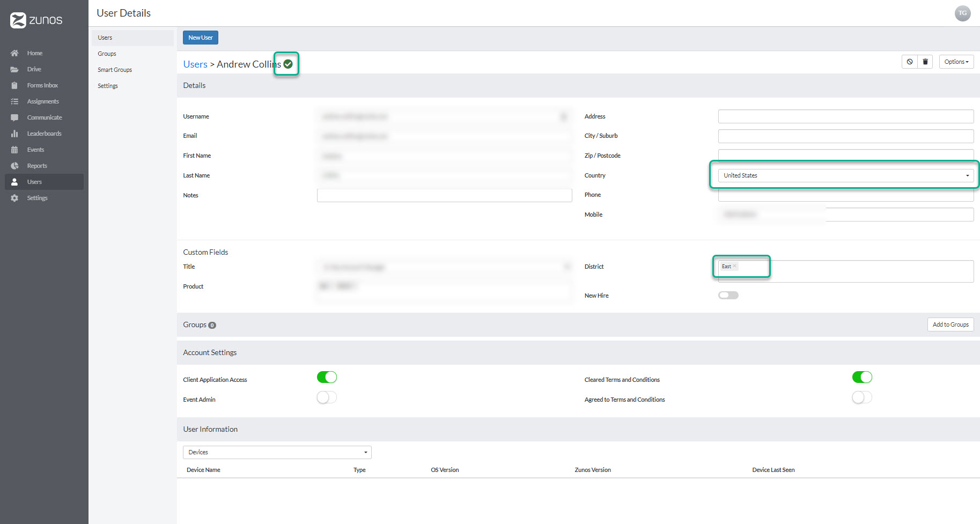
Task: Toggle Agreed to Terms and Conditions
Action: pos(862,397)
